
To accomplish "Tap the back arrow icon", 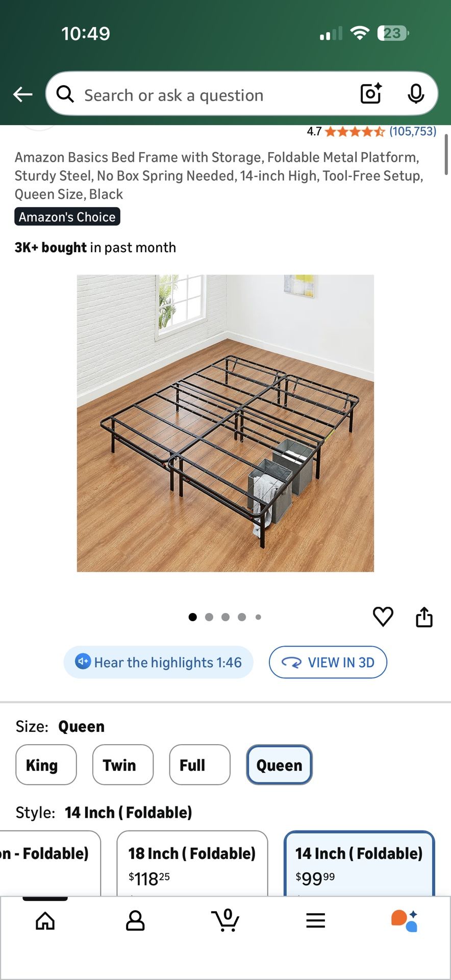I will point(23,94).
